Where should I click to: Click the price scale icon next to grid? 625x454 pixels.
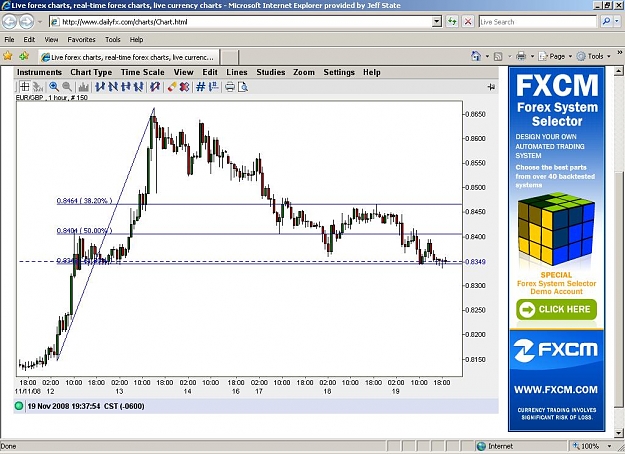click(x=213, y=86)
